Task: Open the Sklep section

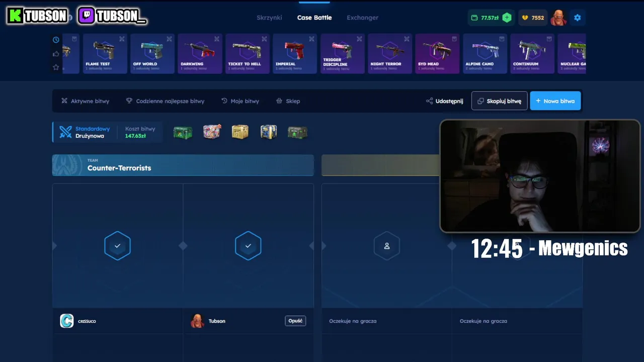Action: pos(288,101)
